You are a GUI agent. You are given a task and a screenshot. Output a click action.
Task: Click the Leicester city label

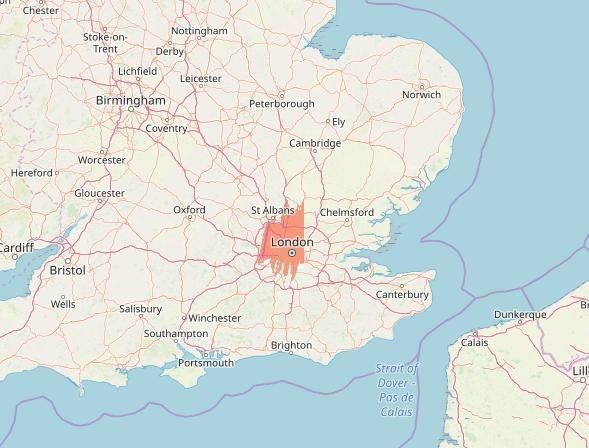click(201, 78)
